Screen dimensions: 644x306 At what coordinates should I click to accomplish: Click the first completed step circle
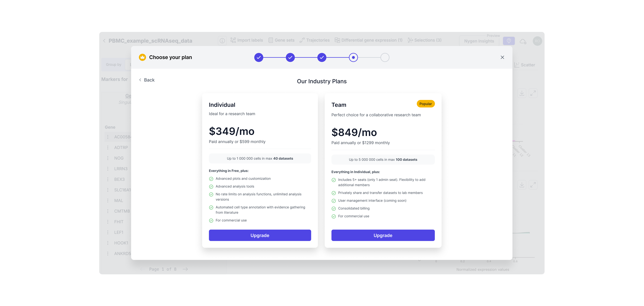pyautogui.click(x=259, y=58)
